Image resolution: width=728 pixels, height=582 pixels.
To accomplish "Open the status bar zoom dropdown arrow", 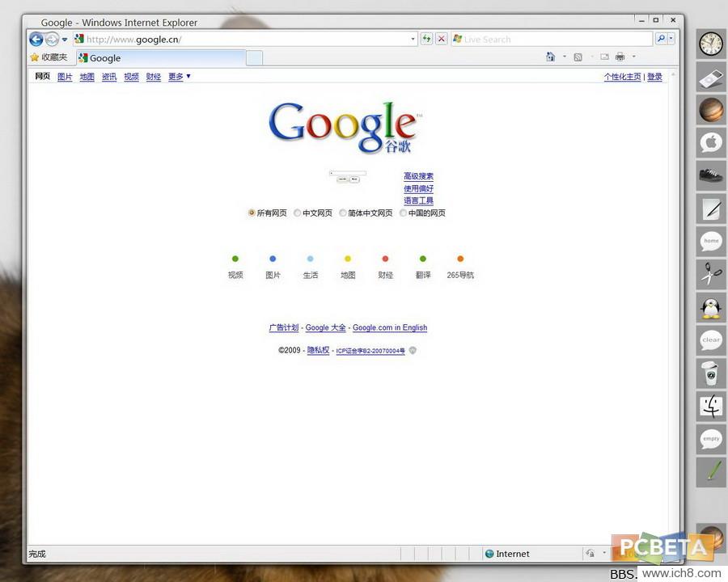I will click(x=604, y=553).
